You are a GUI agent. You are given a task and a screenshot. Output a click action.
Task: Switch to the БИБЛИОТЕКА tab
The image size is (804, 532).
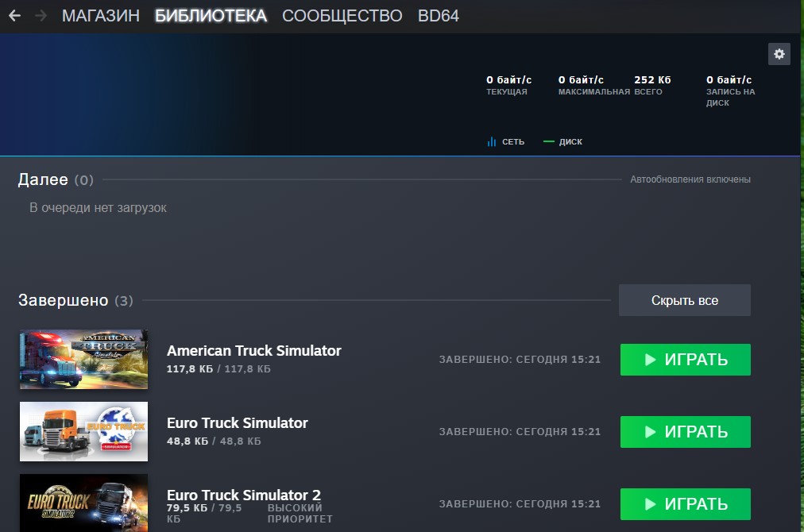(x=211, y=16)
